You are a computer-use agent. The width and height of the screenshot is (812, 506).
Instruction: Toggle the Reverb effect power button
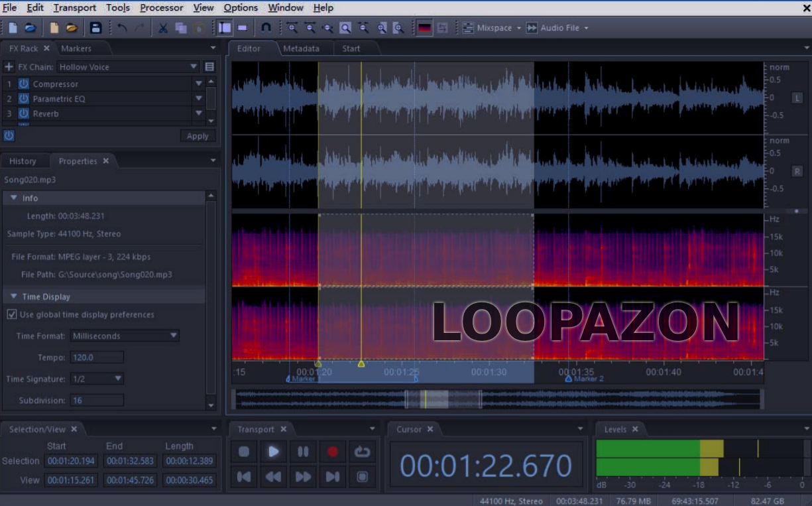(x=24, y=113)
